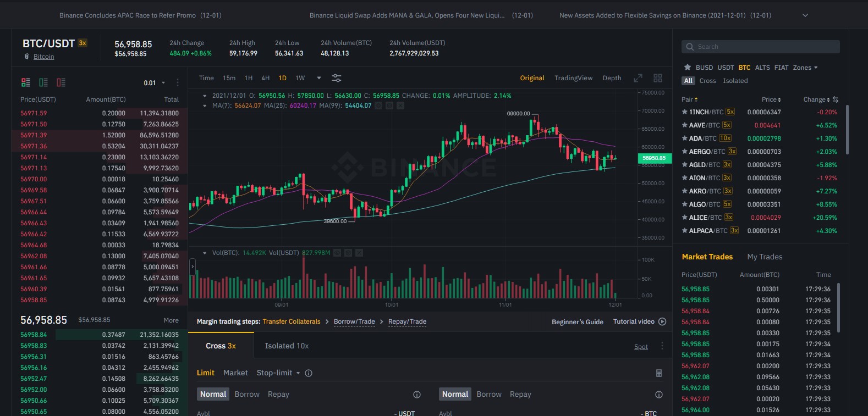
Task: Open more chart time intervals dropdown
Action: point(318,78)
